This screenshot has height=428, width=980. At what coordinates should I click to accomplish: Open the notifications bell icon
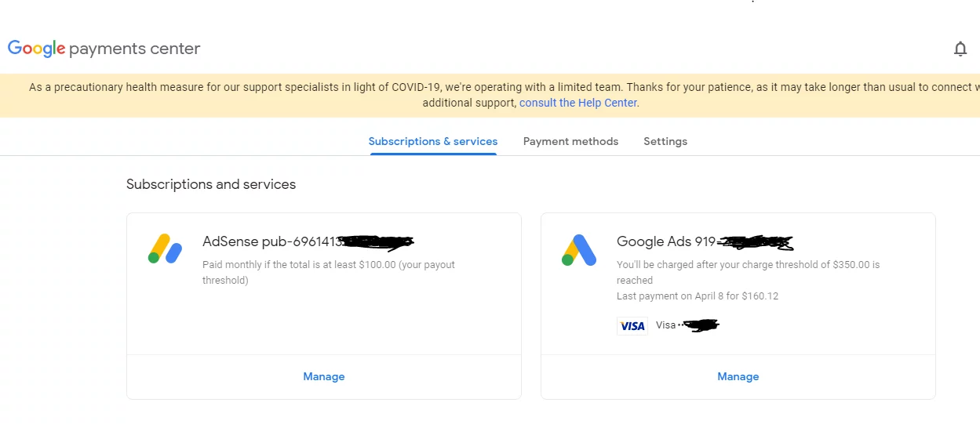960,49
